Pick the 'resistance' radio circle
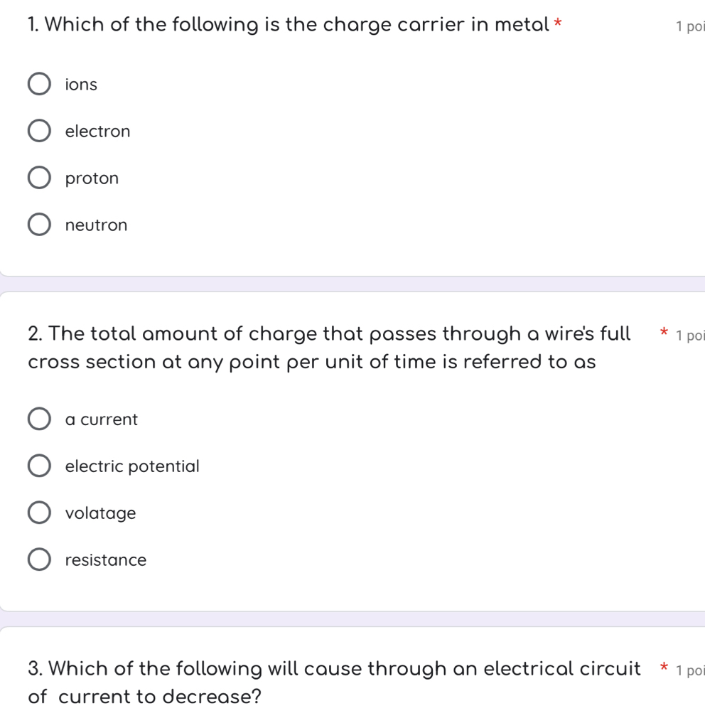 pos(39,560)
